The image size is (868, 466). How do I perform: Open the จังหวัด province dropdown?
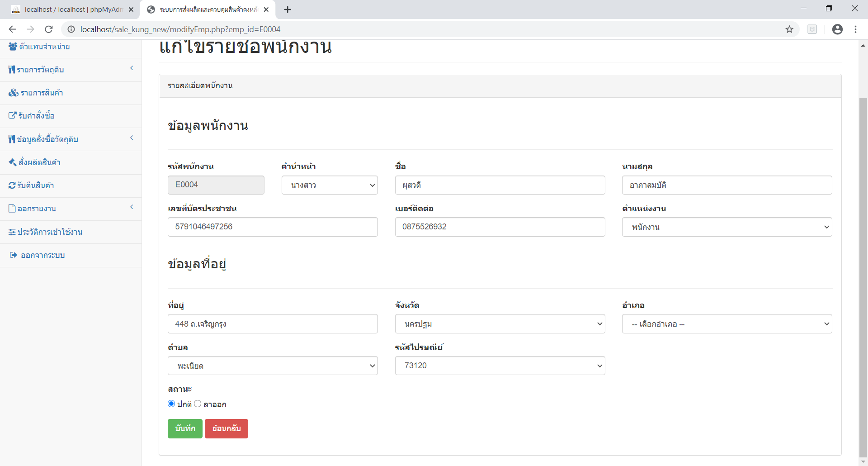[500, 324]
